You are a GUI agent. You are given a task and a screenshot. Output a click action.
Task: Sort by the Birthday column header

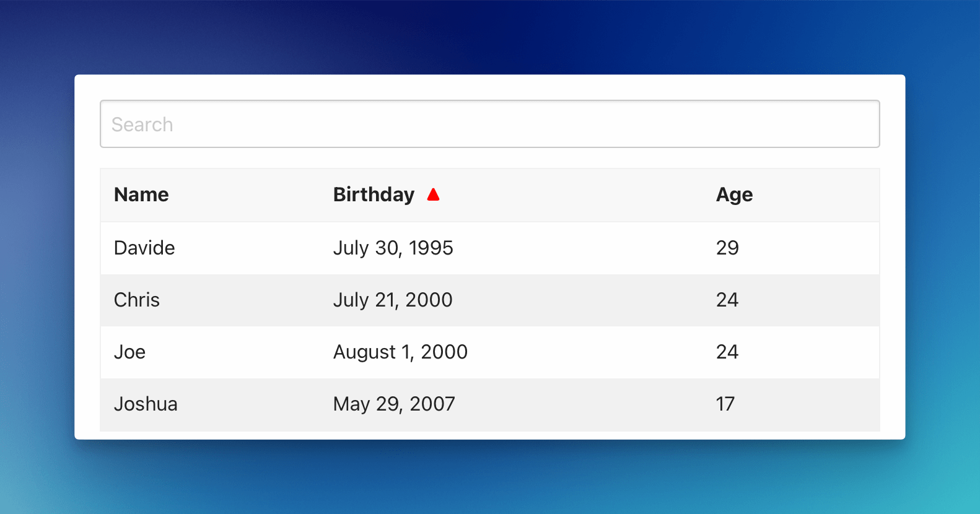tap(374, 195)
